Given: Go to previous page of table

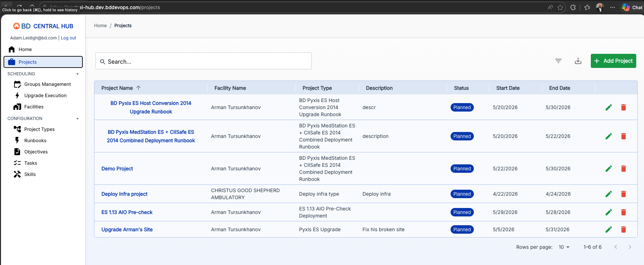Looking at the screenshot, I should (x=616, y=247).
